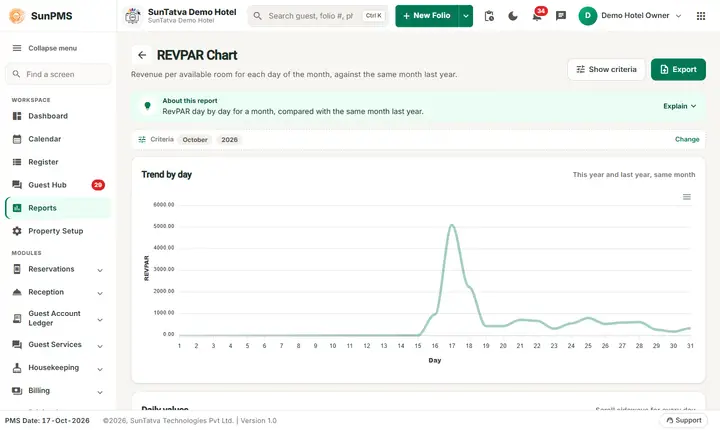Click the Guest Services icon
The height and width of the screenshot is (430, 720).
17,345
